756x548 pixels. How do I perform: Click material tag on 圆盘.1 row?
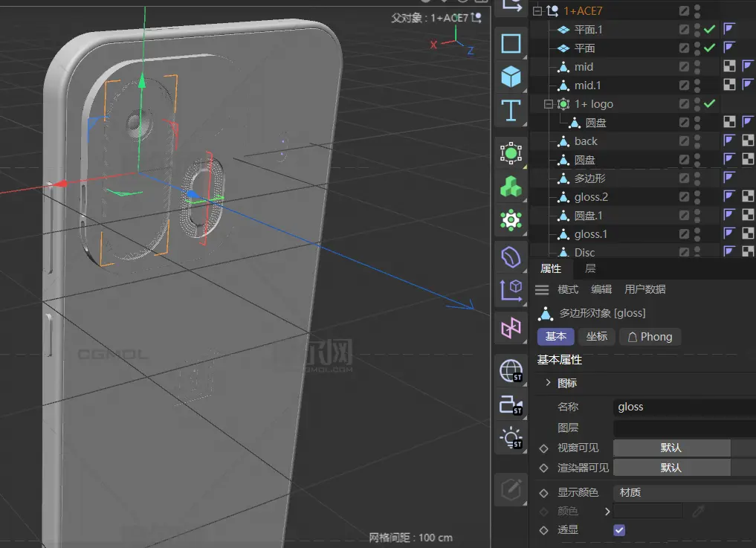tap(748, 215)
